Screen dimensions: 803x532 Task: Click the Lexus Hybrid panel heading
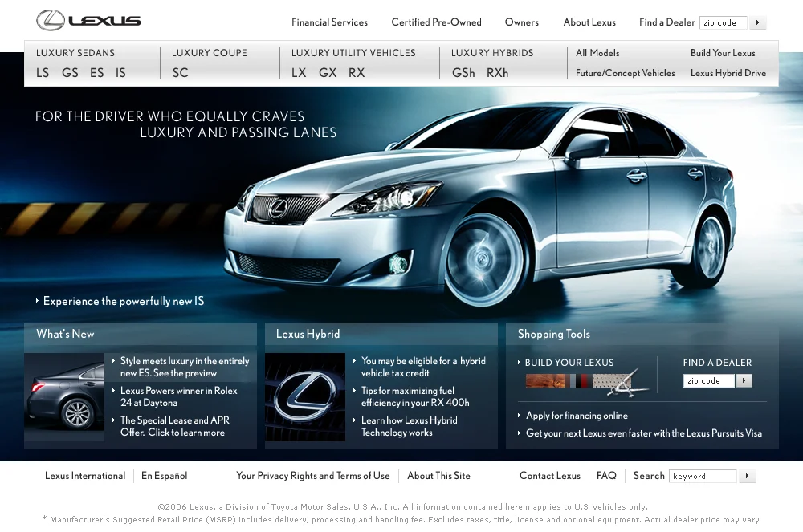308,334
